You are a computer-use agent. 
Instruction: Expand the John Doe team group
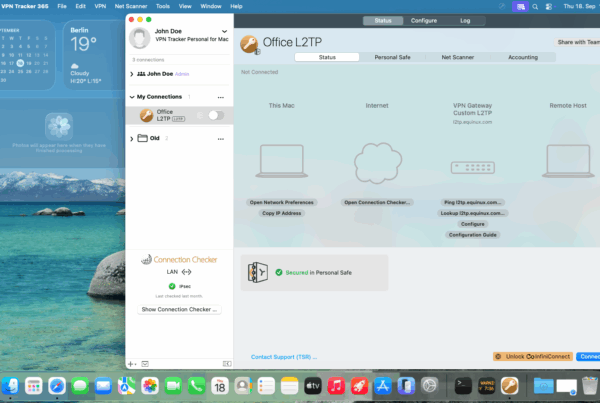click(132, 73)
